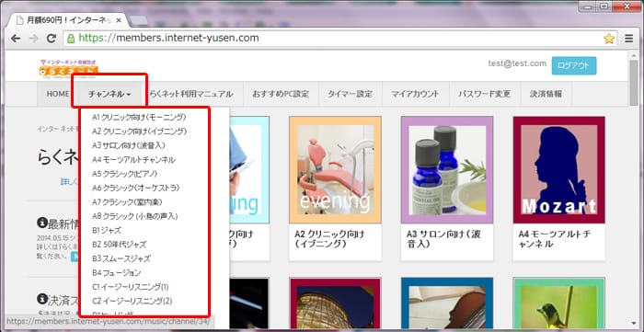Open the Mozart silhouette thumbnail

559,170
